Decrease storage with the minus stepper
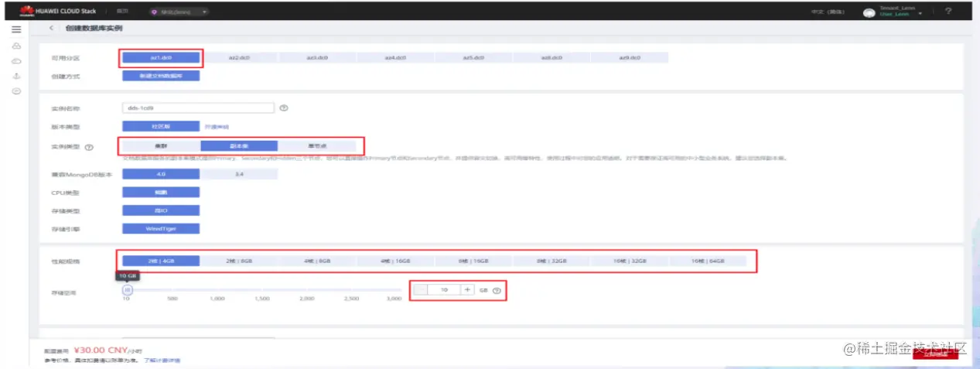The width and height of the screenshot is (980, 369). (420, 290)
